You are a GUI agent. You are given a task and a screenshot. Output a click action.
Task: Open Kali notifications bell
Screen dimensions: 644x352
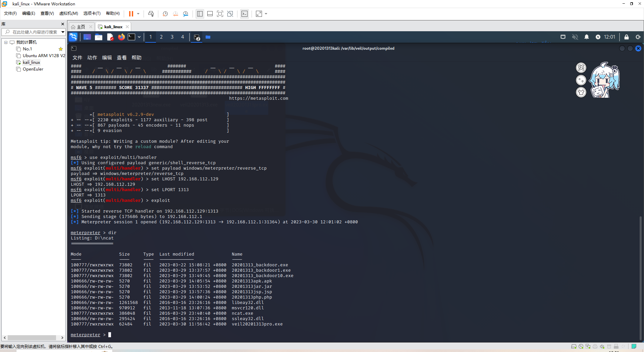(x=587, y=37)
